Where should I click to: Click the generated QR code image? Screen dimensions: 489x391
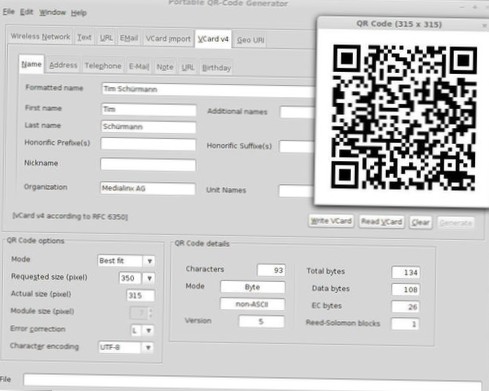point(404,117)
